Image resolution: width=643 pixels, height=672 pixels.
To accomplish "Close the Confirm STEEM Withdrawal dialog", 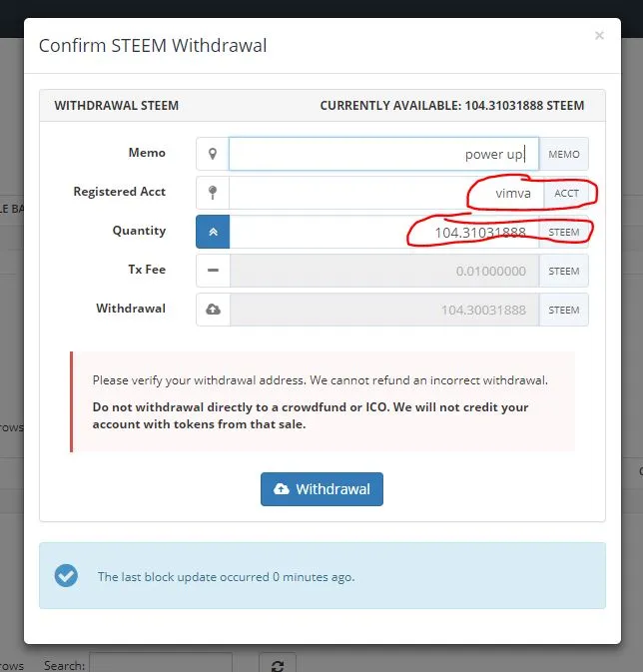I will tap(599, 36).
